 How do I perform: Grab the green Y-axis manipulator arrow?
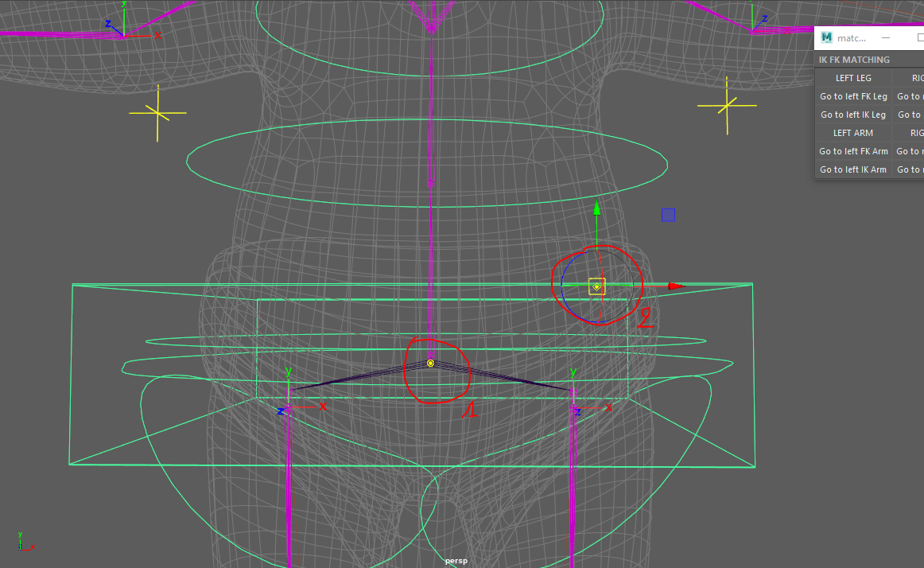click(597, 208)
